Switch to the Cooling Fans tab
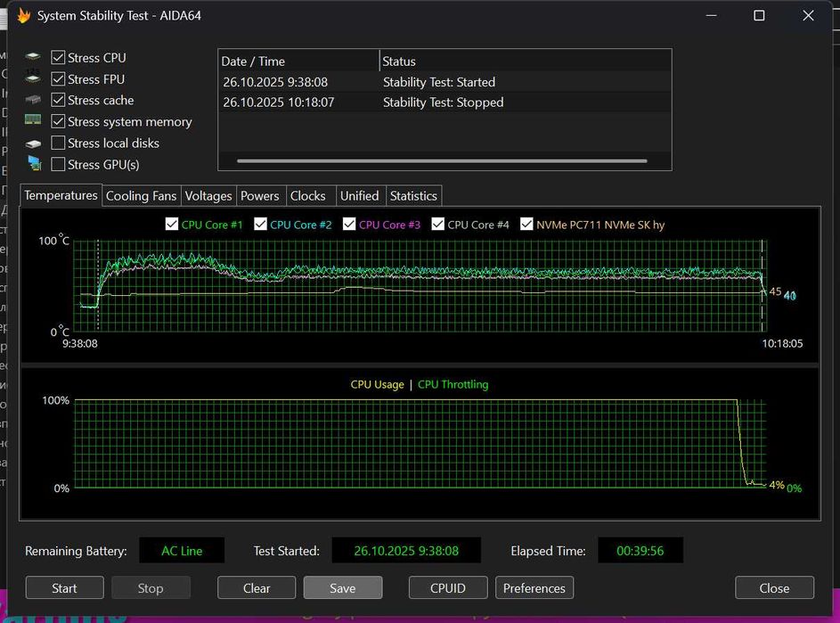The width and height of the screenshot is (840, 623). pos(141,196)
